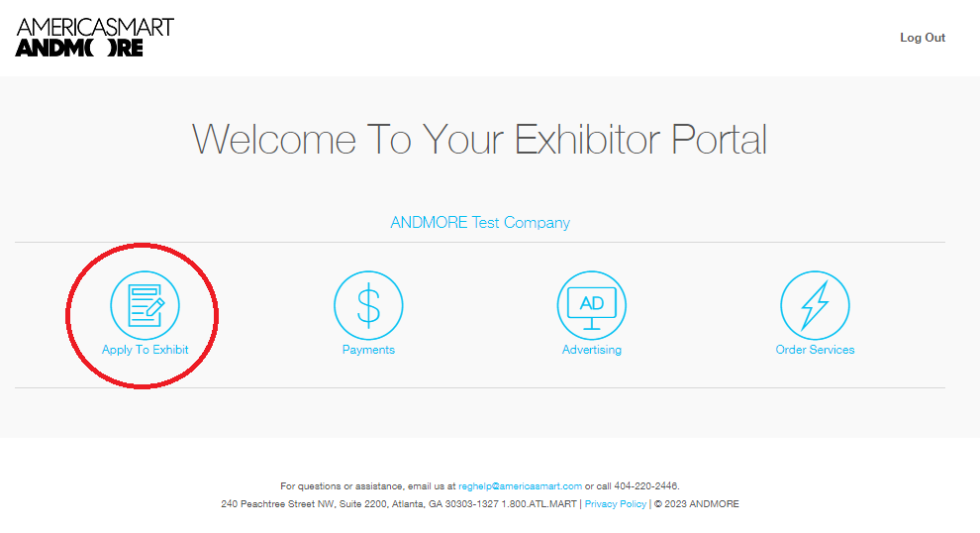Image resolution: width=980 pixels, height=533 pixels.
Task: Log Out of the exhibitor portal
Action: coord(923,38)
